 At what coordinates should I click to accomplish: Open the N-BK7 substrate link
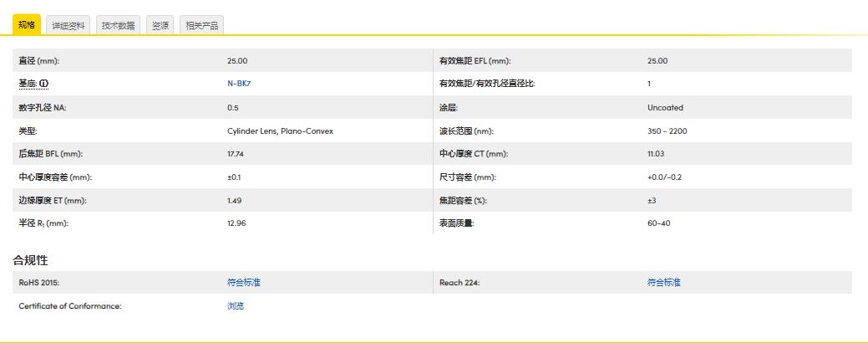[x=239, y=84]
